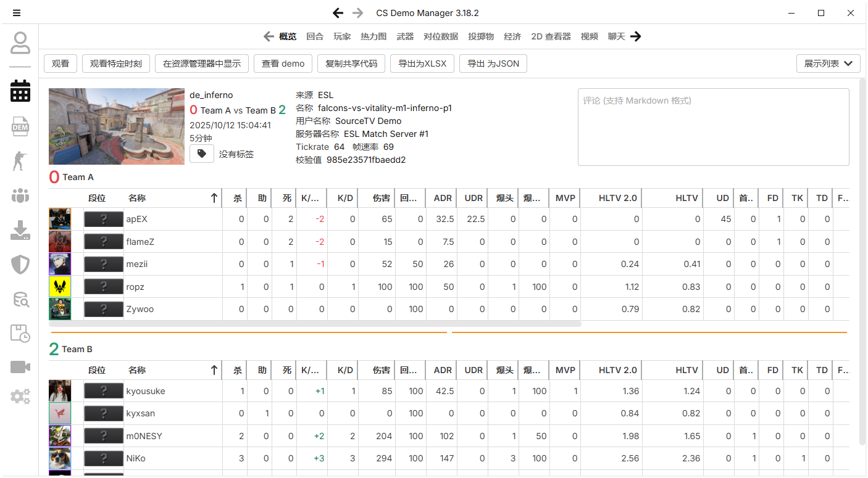
Task: Click 复制共享代码 to copy share code
Action: [x=351, y=64]
